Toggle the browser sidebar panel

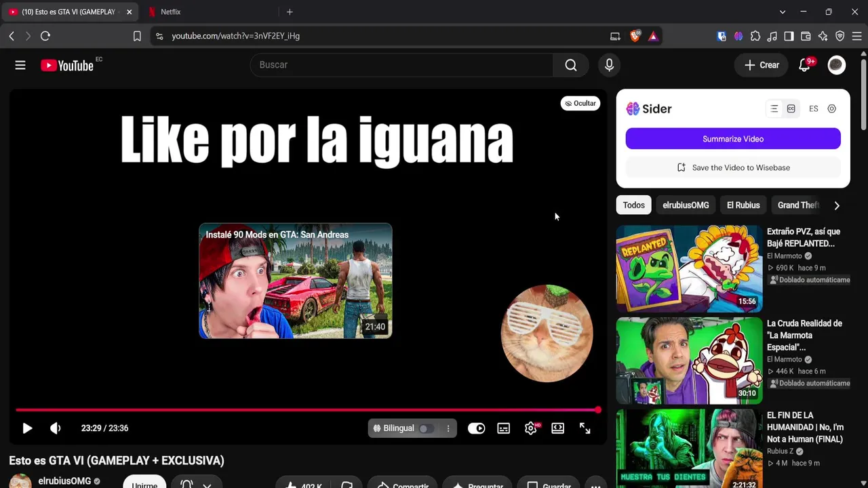pyautogui.click(x=789, y=36)
